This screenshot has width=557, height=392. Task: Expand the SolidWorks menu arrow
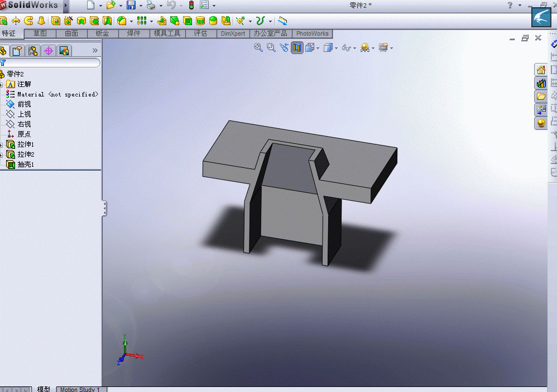pyautogui.click(x=66, y=6)
